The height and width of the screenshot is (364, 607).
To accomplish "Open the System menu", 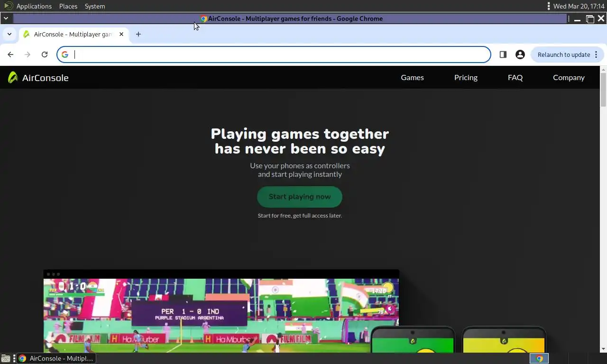I will [x=95, y=6].
